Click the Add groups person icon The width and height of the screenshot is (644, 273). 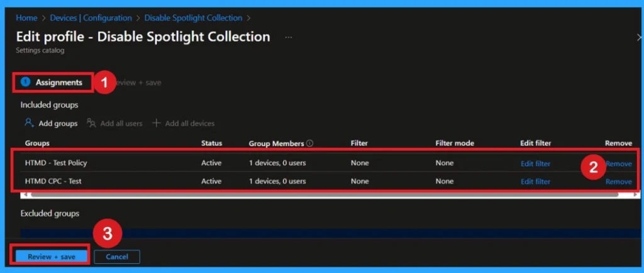[29, 123]
